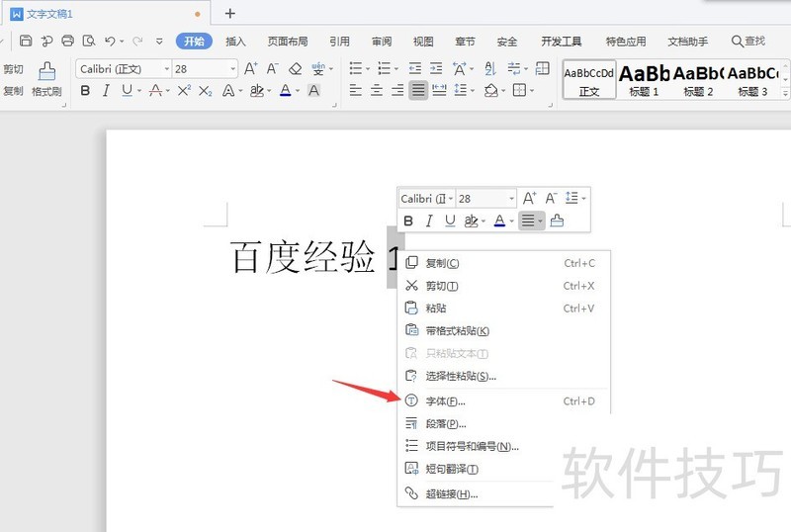The image size is (791, 532).
Task: Choose 粘贴 from context menu
Action: [x=504, y=308]
